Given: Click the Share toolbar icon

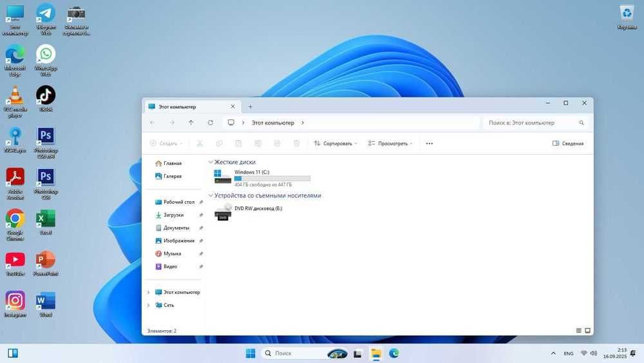Looking at the screenshot, I should pyautogui.click(x=277, y=143).
